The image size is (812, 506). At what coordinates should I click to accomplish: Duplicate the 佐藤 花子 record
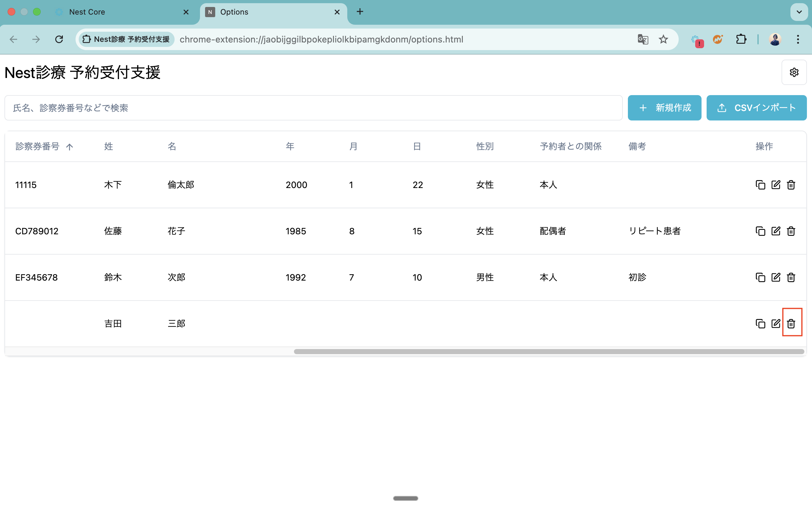(x=760, y=231)
